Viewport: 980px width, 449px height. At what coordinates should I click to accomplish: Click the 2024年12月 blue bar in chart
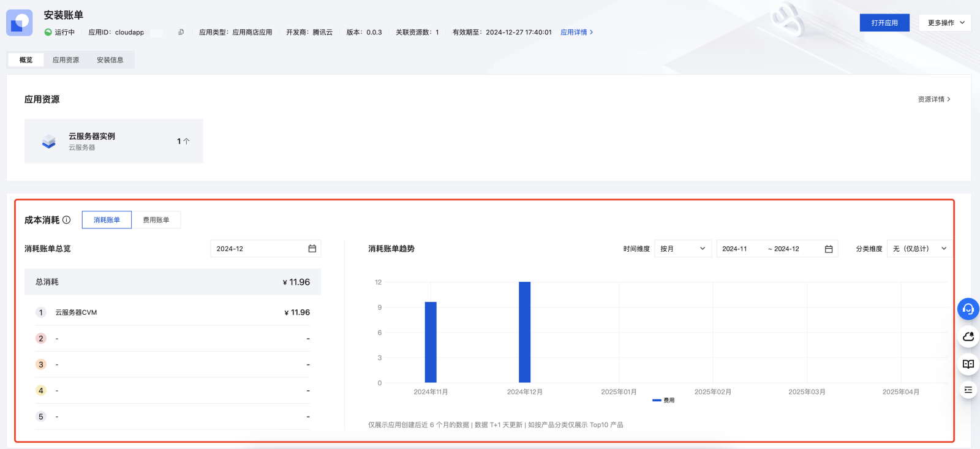[x=524, y=332]
